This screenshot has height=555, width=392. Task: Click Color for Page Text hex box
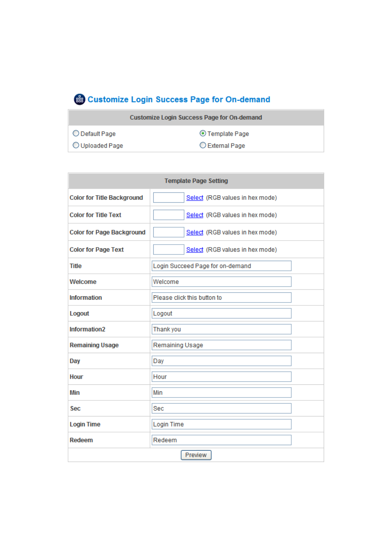tap(168, 250)
